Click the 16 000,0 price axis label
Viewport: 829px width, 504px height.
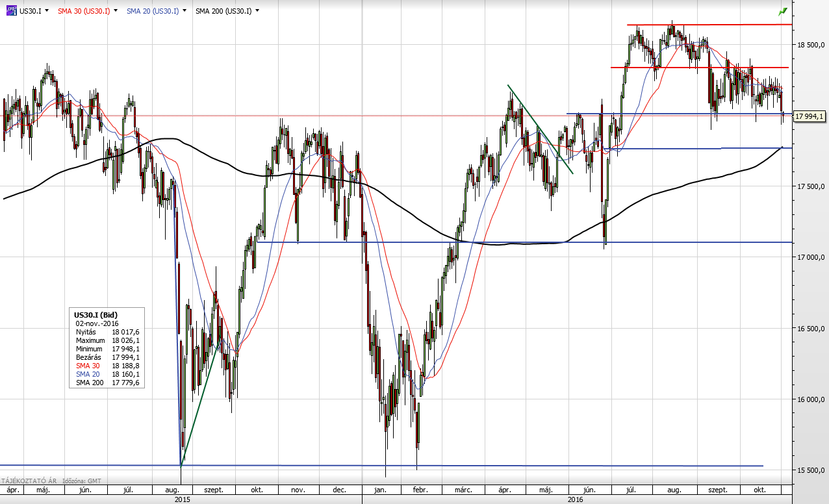point(811,399)
